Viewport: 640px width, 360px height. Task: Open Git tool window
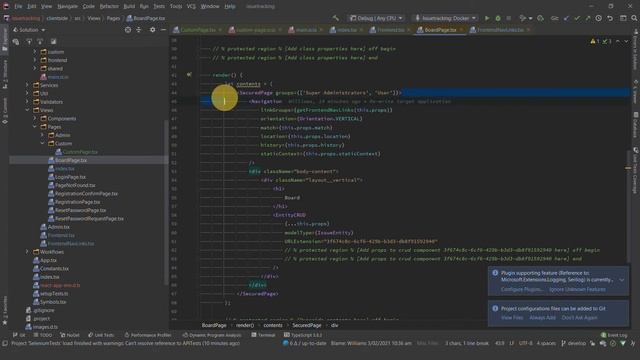pos(19,335)
